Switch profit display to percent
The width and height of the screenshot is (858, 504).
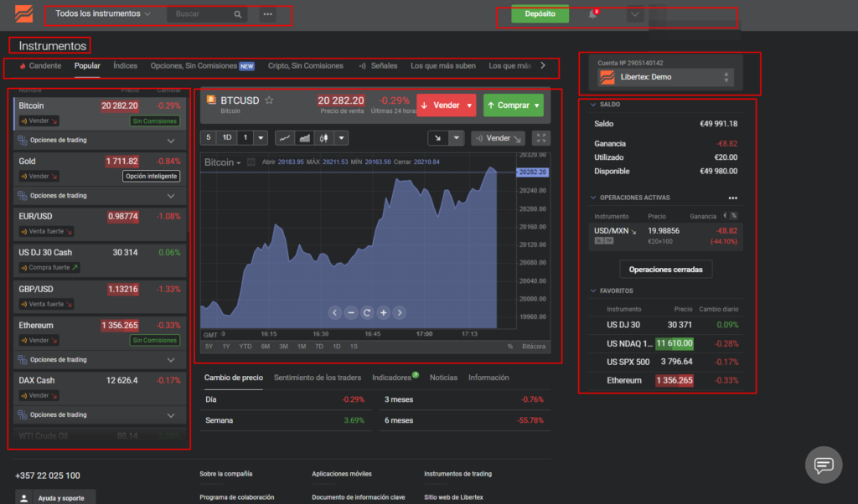[x=734, y=215]
